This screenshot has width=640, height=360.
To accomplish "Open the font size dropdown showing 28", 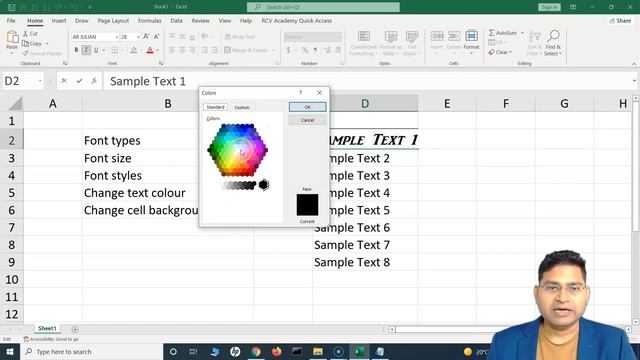I will click(x=138, y=37).
